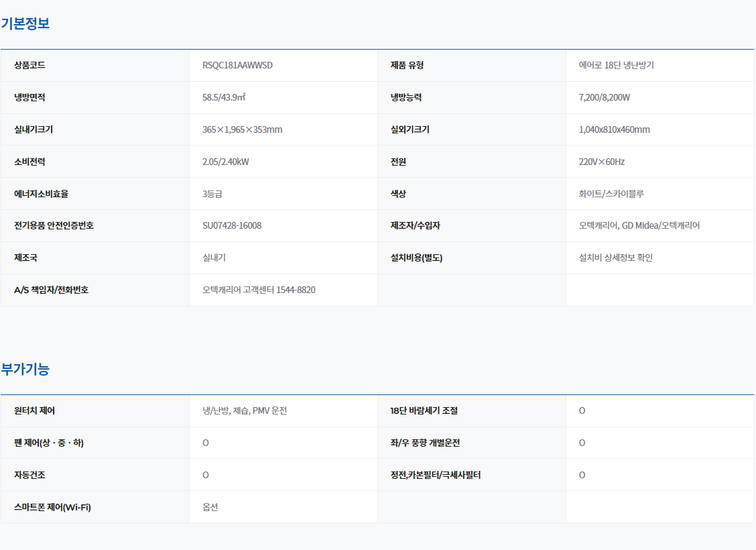Click 오텍캐리어 고객센터 1544-8820 phone entry
The width and height of the screenshot is (756, 550).
pos(259,290)
